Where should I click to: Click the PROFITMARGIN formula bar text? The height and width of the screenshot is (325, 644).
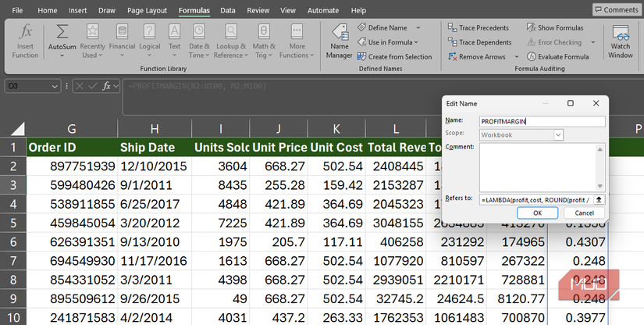pos(197,86)
